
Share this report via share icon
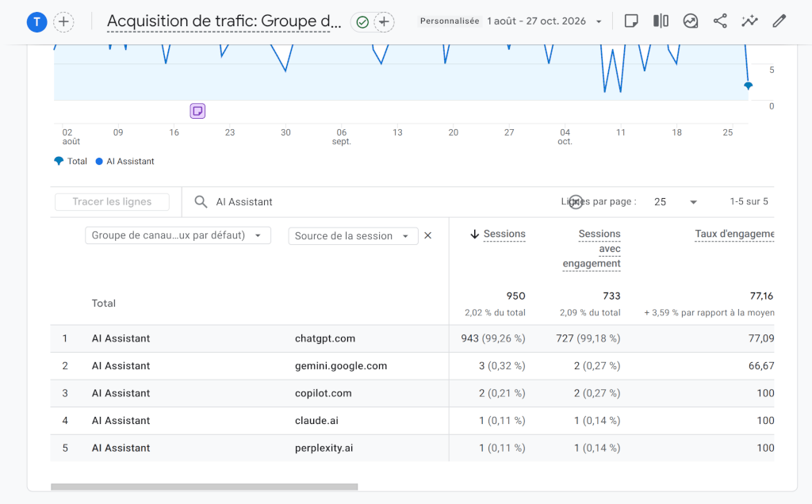coord(720,21)
